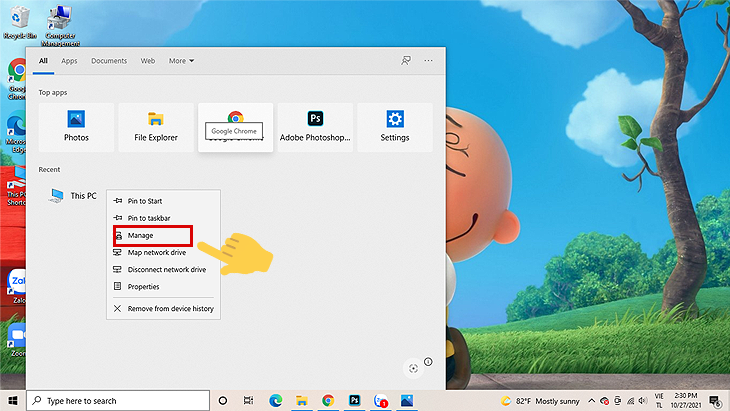
Task: Switch to the Web search tab
Action: click(148, 61)
